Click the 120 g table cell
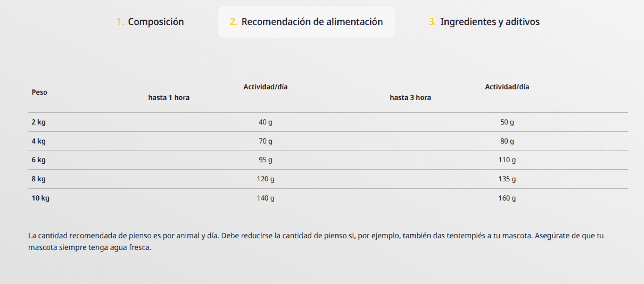Image resolution: width=644 pixels, height=284 pixels. pyautogui.click(x=266, y=179)
